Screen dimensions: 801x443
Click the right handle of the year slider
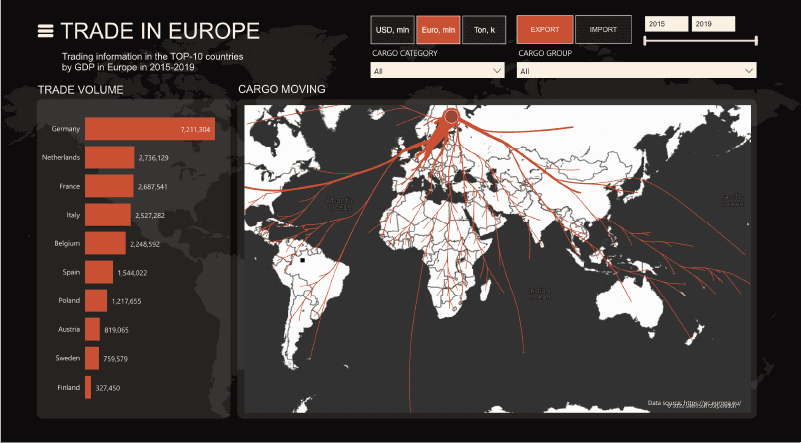756,41
